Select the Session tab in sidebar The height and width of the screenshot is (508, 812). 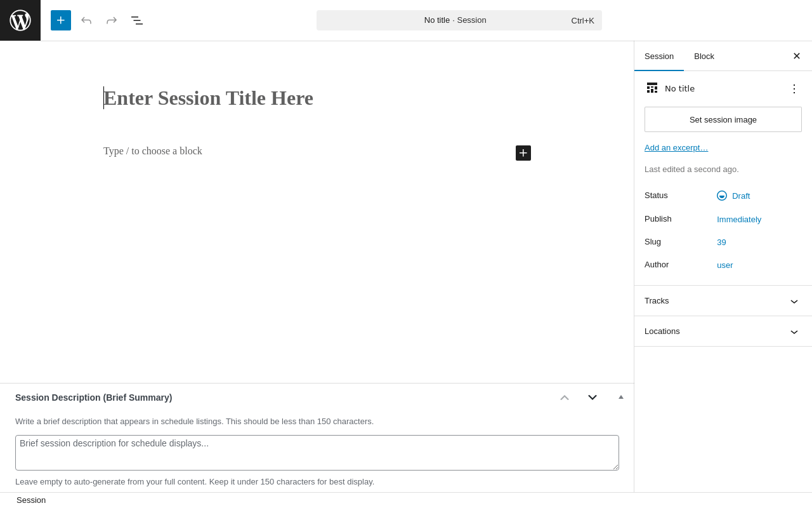click(659, 56)
